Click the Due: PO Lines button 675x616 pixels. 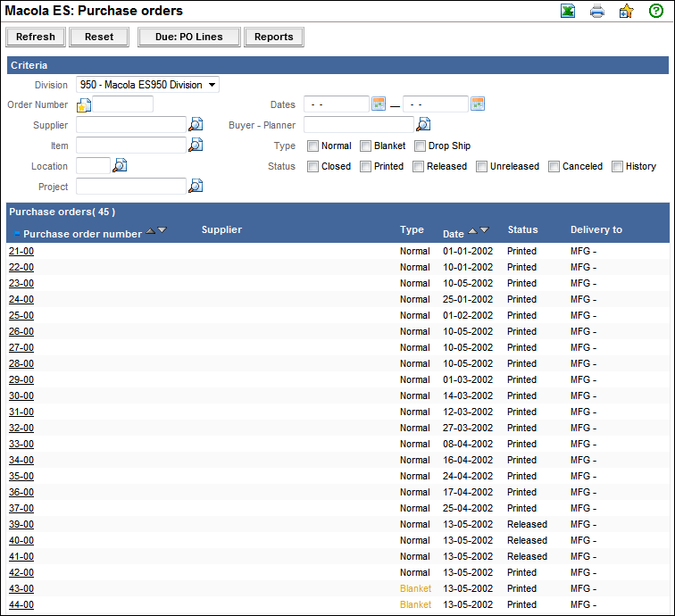[x=188, y=37]
